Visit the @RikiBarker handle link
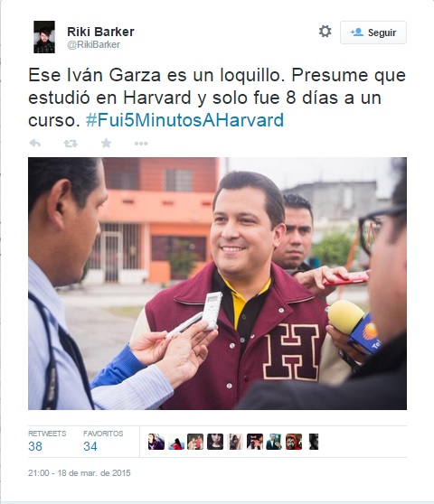The image size is (434, 504). tap(94, 44)
